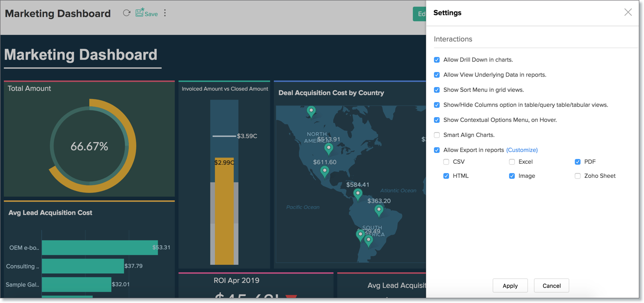Click the map pin showing $363.20
644x303 pixels.
coord(379,210)
